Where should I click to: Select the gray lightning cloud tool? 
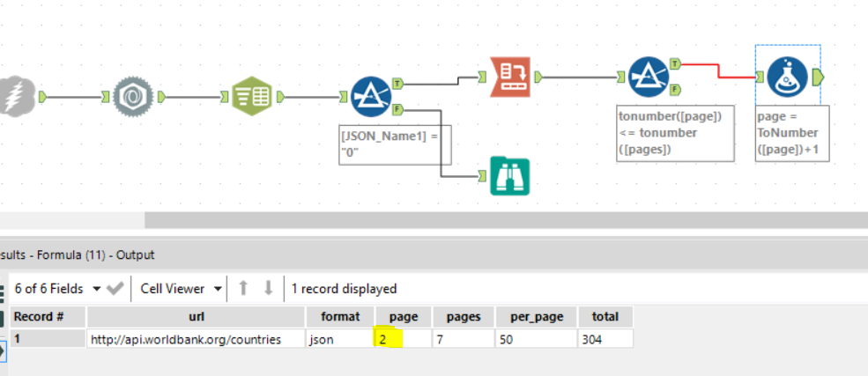tap(18, 97)
